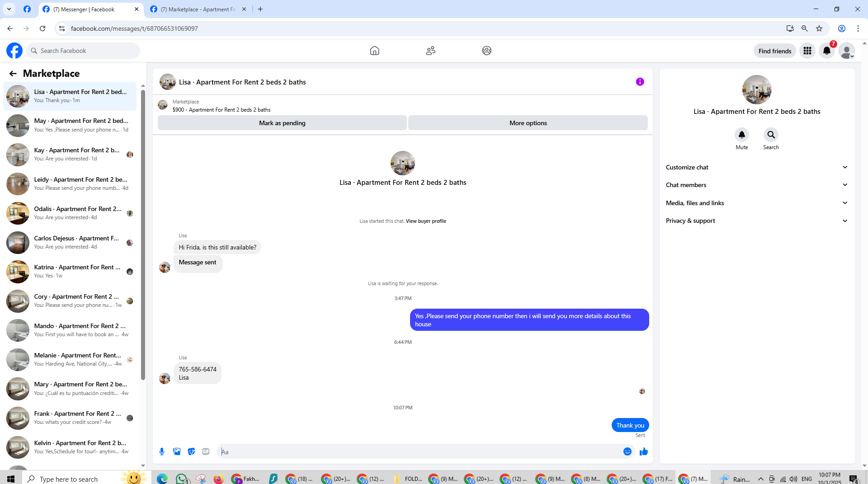Open Melanie Apartment For Rent conversation
The width and height of the screenshot is (868, 484).
(x=70, y=360)
